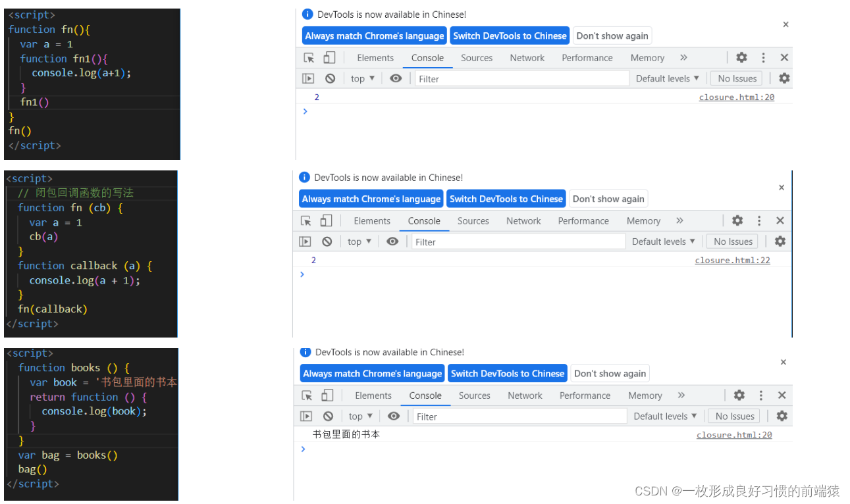The width and height of the screenshot is (850, 504).
Task: Open top context dropdown in top panel
Action: pyautogui.click(x=363, y=78)
